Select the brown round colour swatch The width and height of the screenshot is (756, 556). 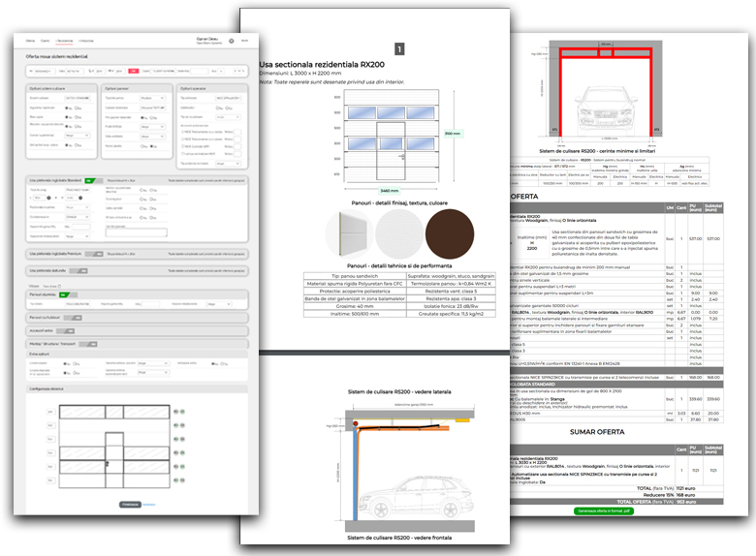click(450, 233)
